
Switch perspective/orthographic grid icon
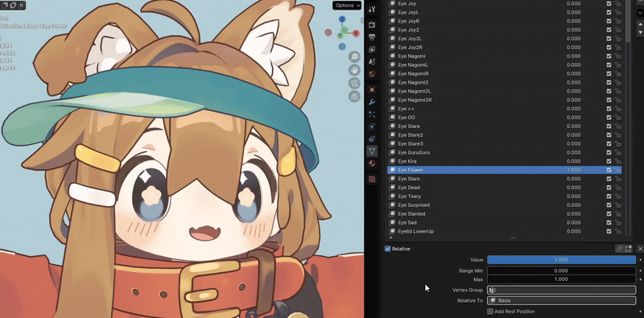354,97
